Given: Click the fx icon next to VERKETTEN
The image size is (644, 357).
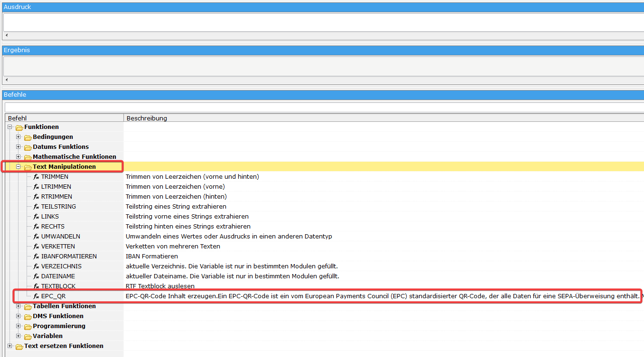Looking at the screenshot, I should tap(36, 247).
